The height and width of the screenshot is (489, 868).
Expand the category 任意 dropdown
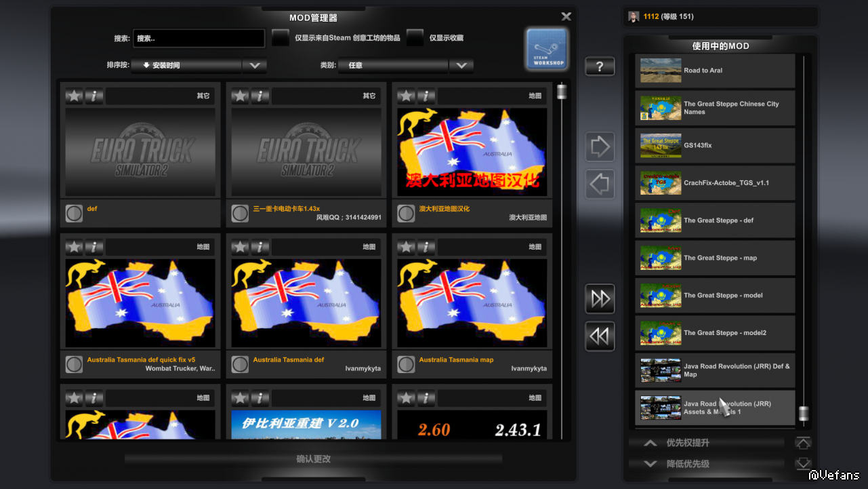(461, 66)
